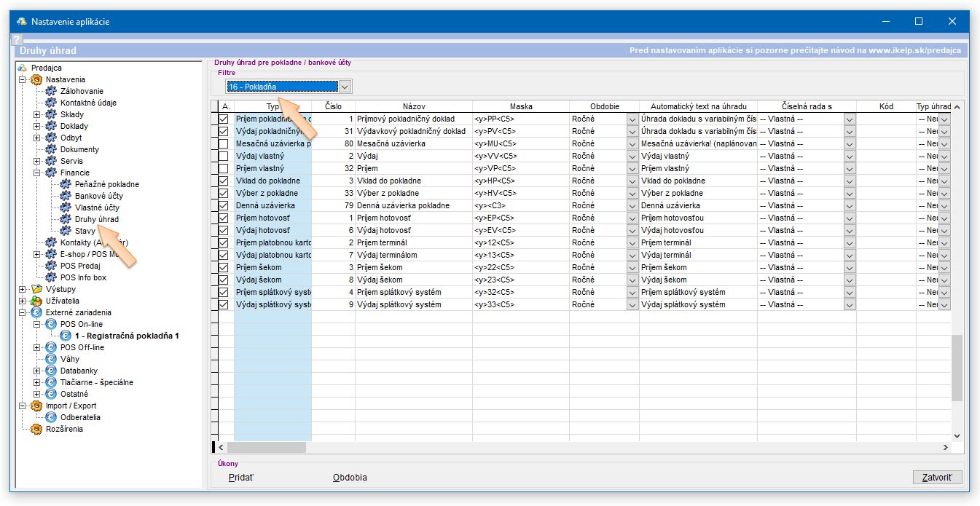The width and height of the screenshot is (980, 506).
Task: Click the Výstupy folder icon
Action: (36, 289)
